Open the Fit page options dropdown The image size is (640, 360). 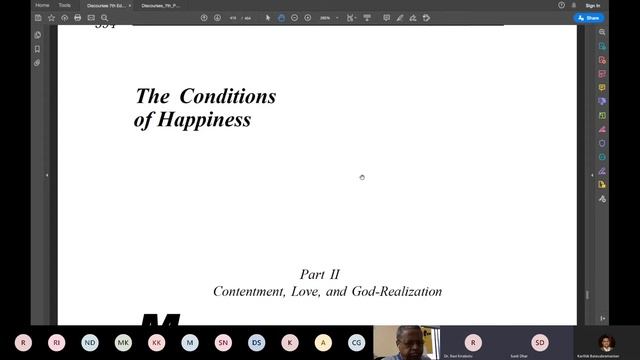point(351,18)
